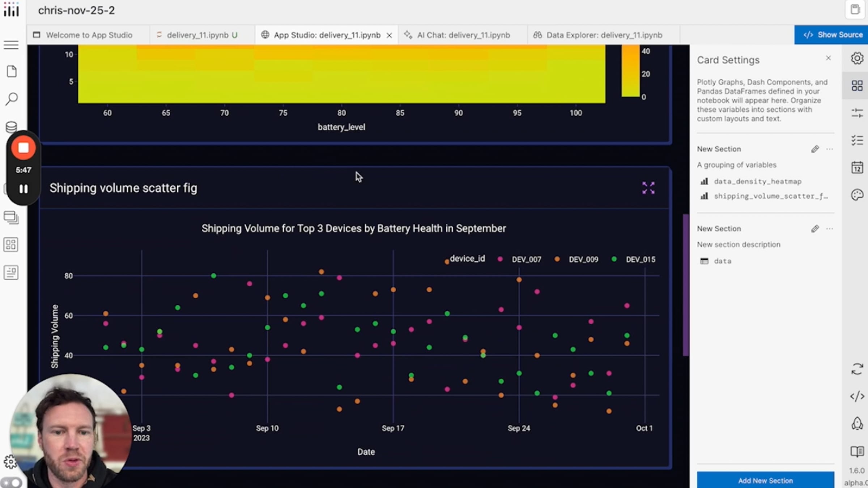Switch the light/dark mode toggle
Screen dimensions: 868x488
[x=11, y=482]
